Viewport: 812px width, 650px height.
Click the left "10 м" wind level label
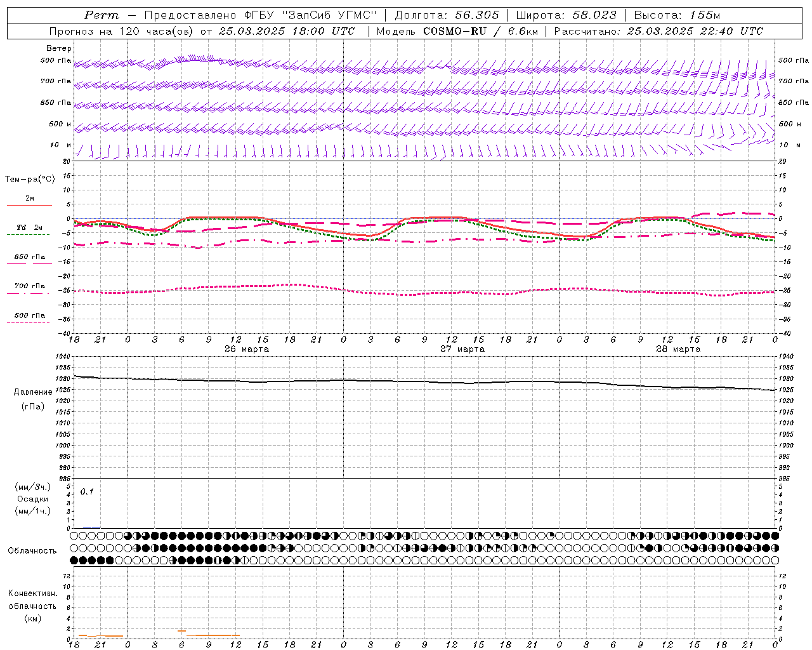(61, 145)
